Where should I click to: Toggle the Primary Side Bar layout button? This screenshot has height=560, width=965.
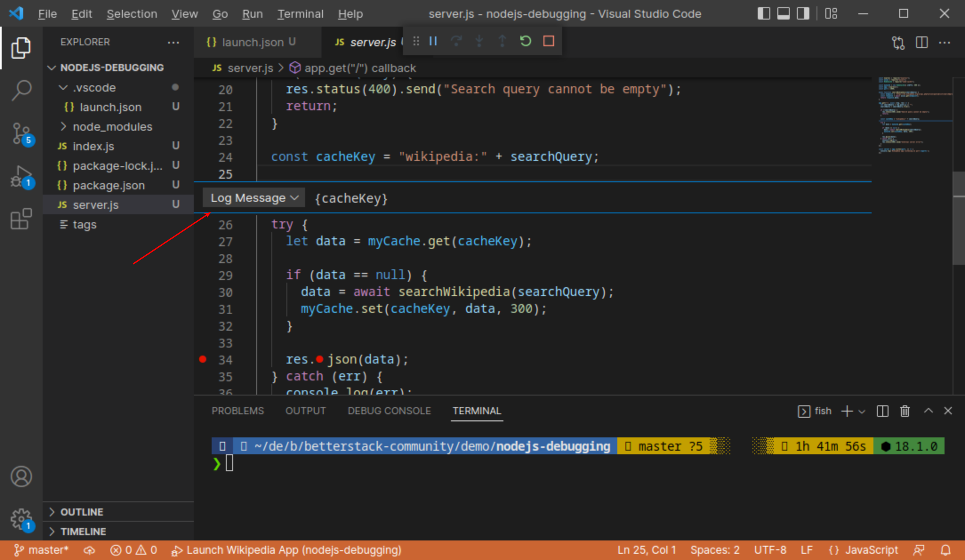pyautogui.click(x=764, y=14)
